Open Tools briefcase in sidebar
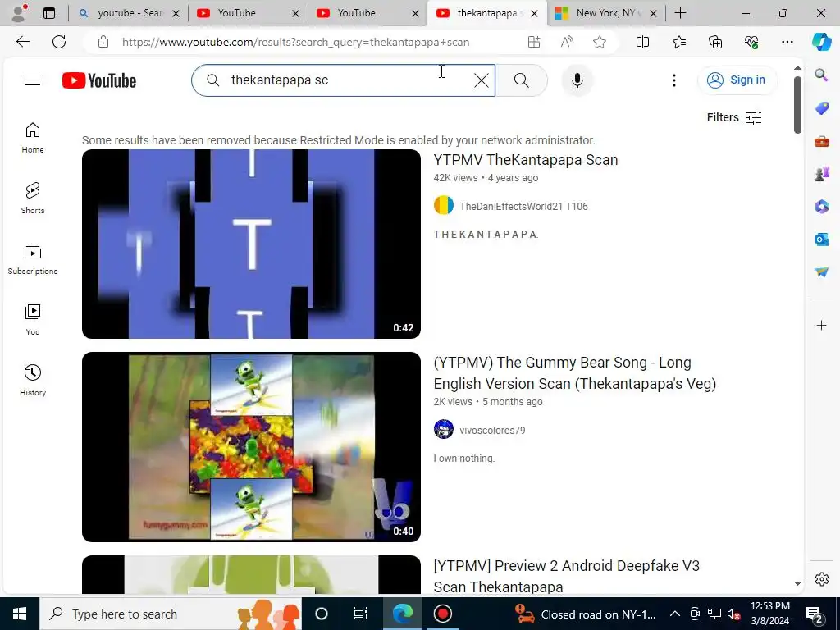 coord(821,141)
